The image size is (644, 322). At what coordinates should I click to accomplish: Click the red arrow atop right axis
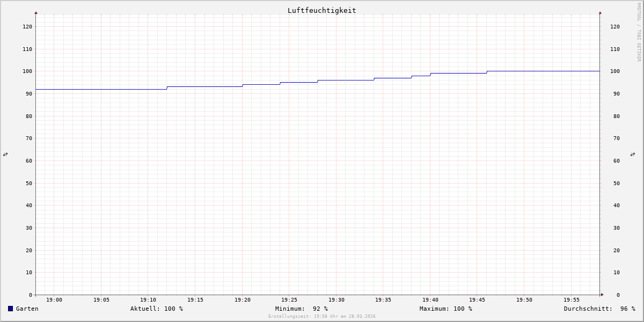600,12
